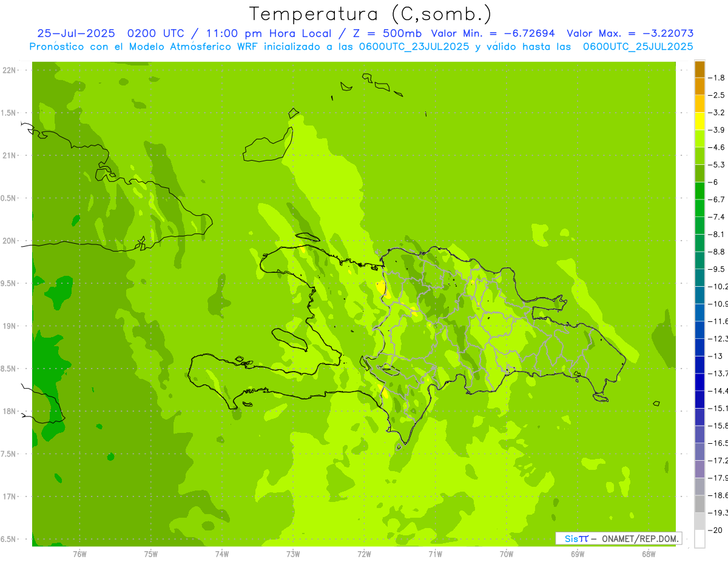Viewport: 728px width, 562px height.
Task: Click the -7.4 colorbar label
Action: click(x=716, y=217)
